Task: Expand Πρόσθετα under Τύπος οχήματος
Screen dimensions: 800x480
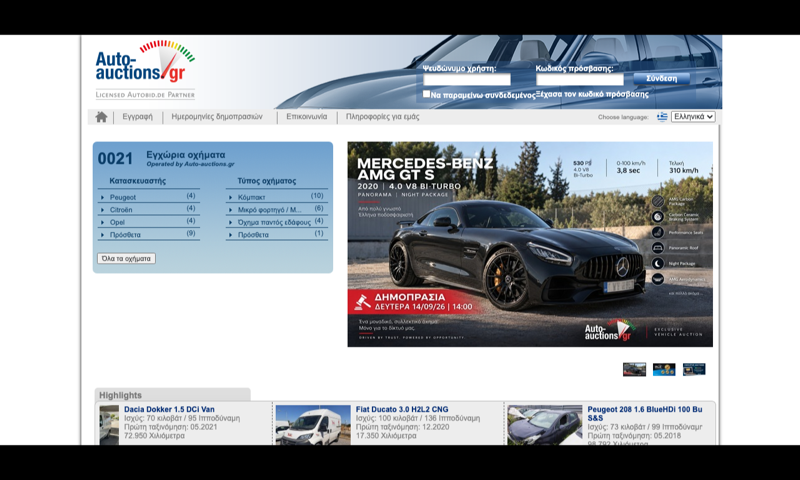Action: pyautogui.click(x=253, y=235)
